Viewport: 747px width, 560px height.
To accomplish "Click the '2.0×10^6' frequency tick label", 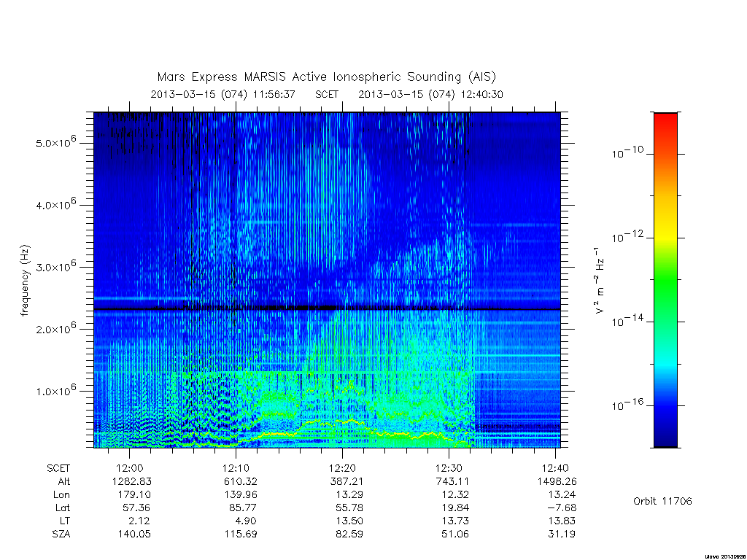I will pyautogui.click(x=56, y=327).
